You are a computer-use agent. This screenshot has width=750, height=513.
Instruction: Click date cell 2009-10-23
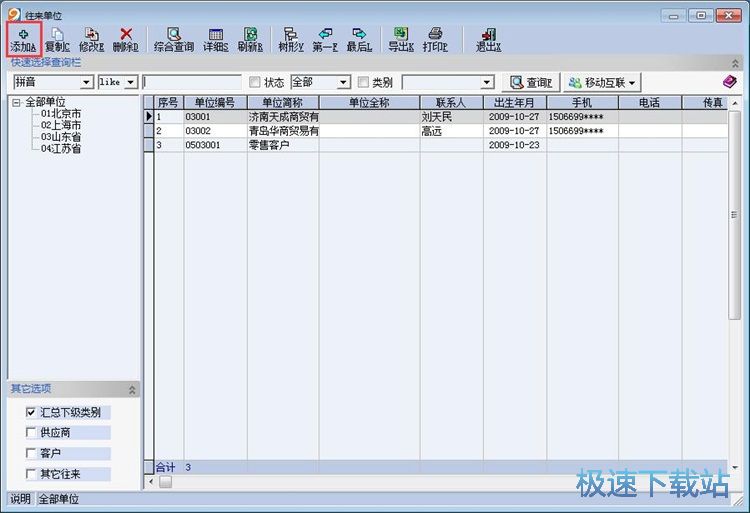515,145
